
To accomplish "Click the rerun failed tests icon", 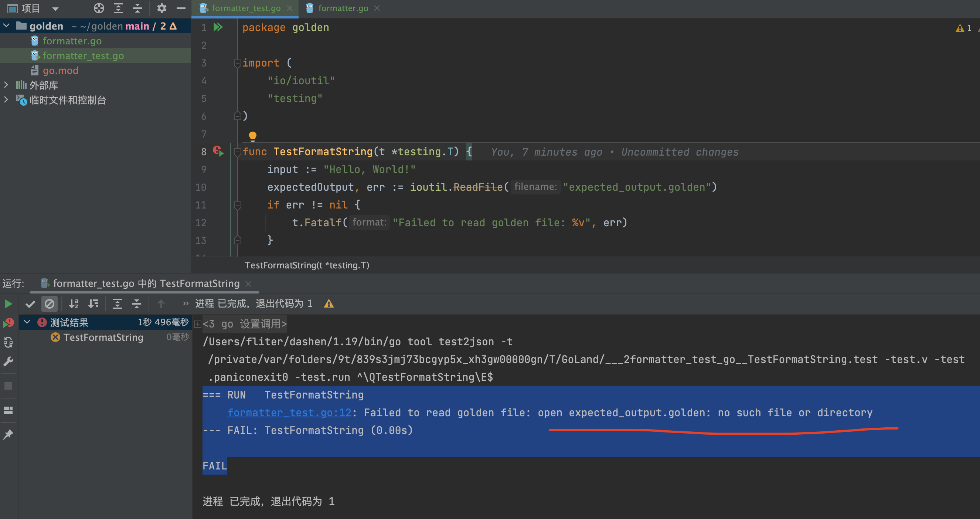I will [x=8, y=323].
